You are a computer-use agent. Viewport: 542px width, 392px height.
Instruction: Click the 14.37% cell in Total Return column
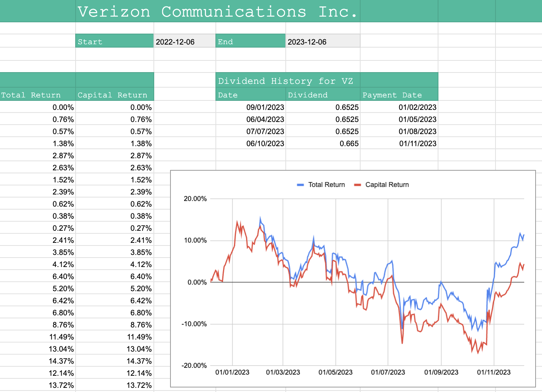[37, 361]
